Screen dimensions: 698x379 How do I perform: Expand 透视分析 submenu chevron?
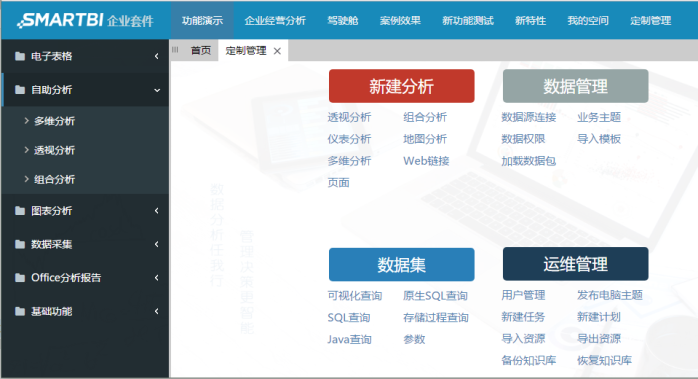click(x=26, y=150)
